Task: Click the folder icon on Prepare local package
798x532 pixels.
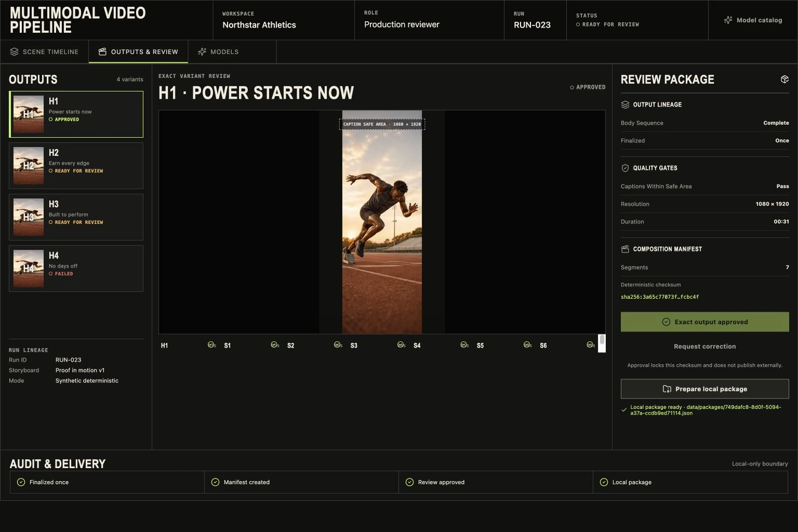Action: [667, 389]
